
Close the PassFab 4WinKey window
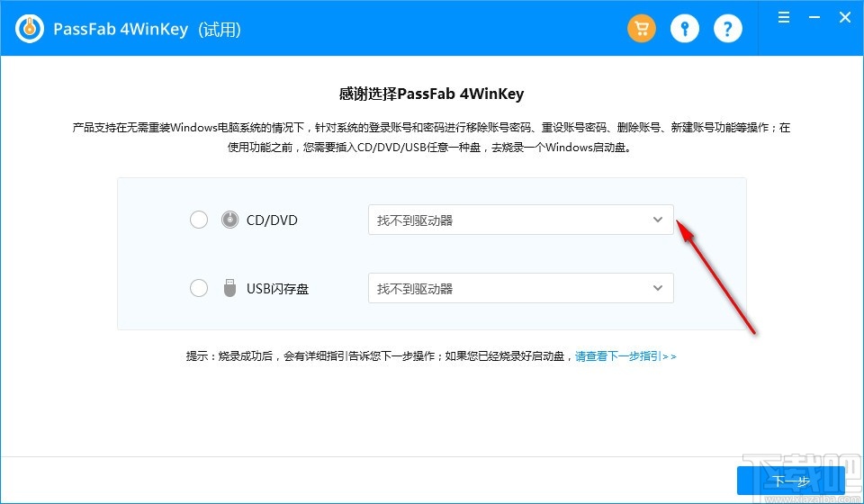click(x=845, y=18)
